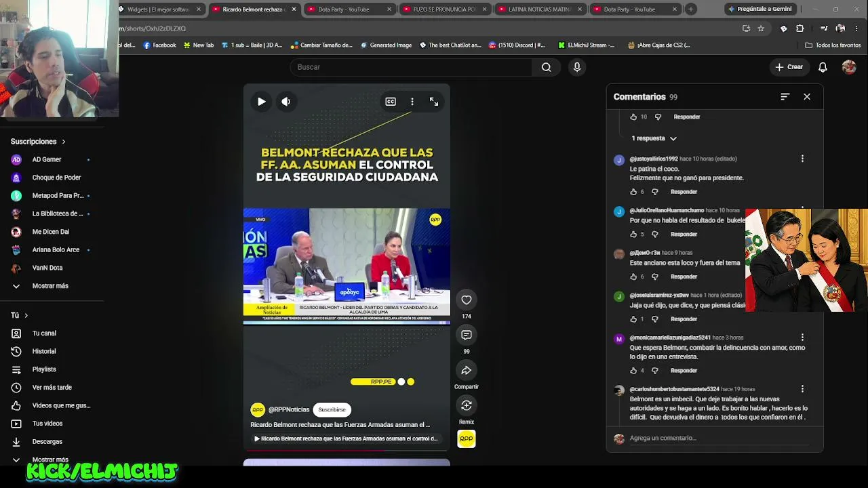Reply to justoyallirios1992's comment
868x488 pixels.
[x=684, y=192]
